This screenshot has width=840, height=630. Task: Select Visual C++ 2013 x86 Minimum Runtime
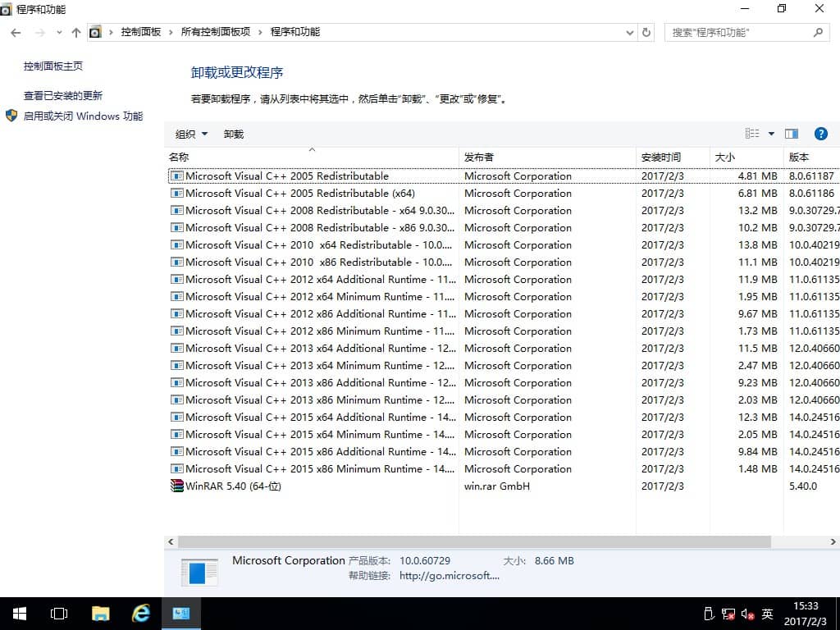point(504,399)
